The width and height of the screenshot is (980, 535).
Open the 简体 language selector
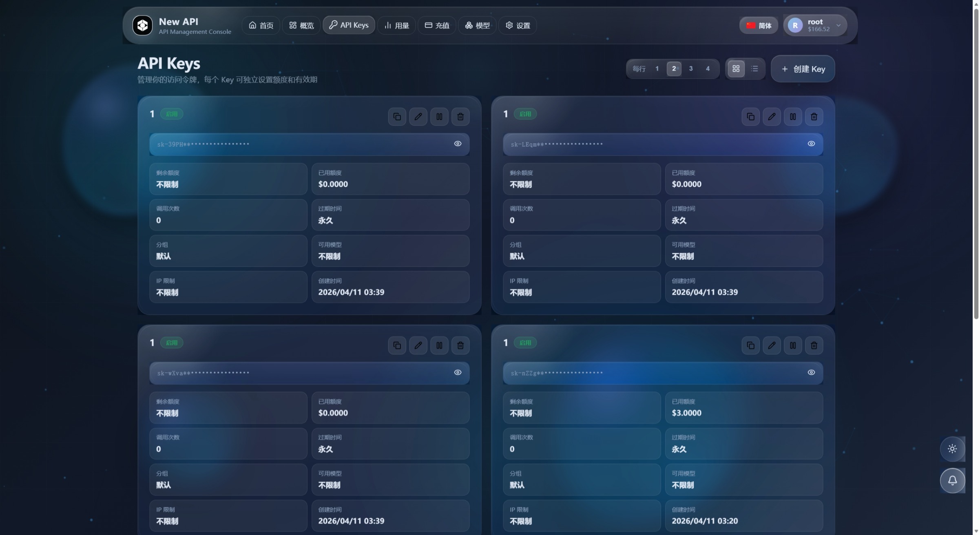tap(758, 25)
